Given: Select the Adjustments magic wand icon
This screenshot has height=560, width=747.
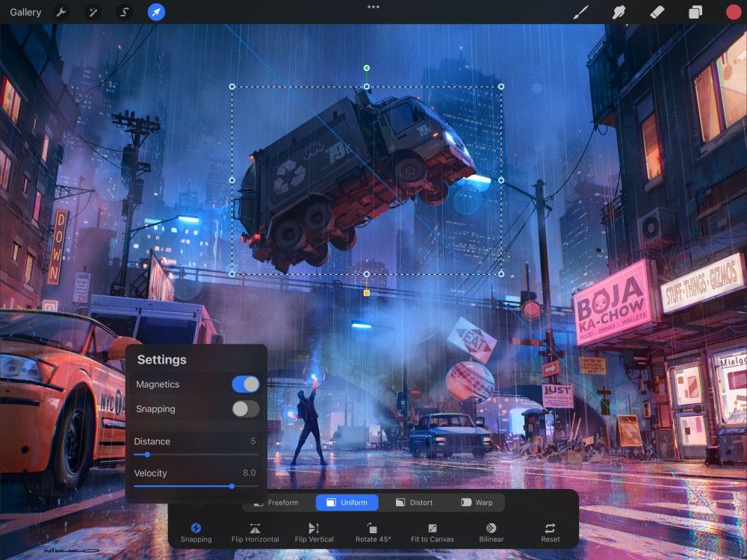Looking at the screenshot, I should click(x=93, y=12).
